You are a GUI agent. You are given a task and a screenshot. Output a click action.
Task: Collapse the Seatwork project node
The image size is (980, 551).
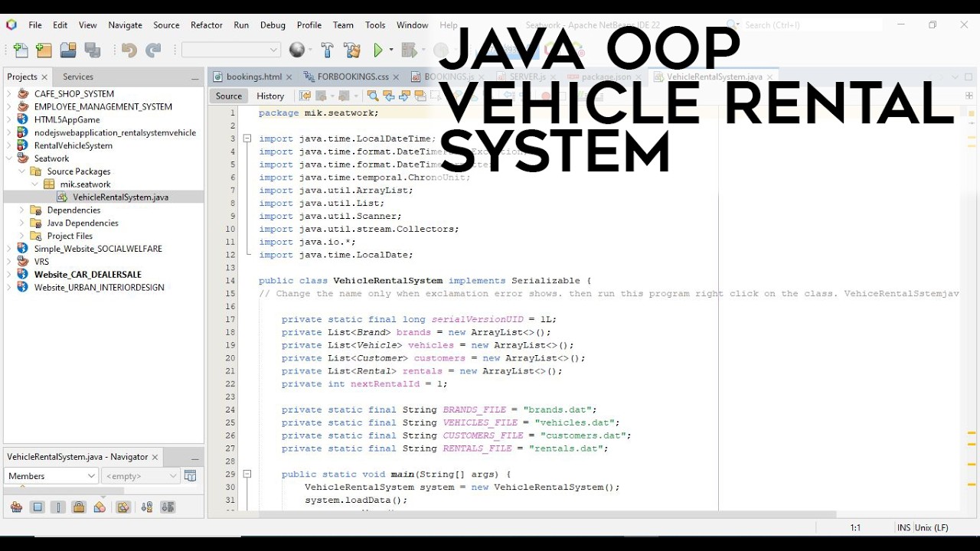coord(9,158)
